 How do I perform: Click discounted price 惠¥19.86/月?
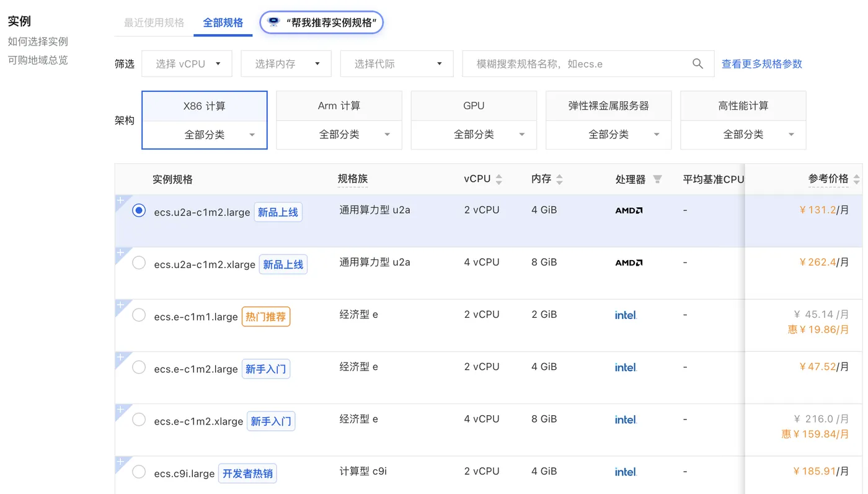818,330
